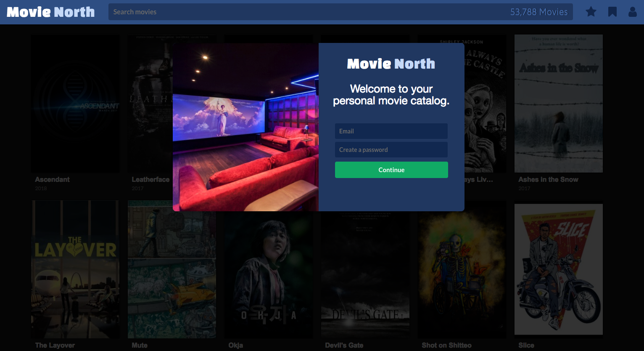Click the home theater image in the dialog
Viewport: 644px width, 351px height.
(x=245, y=128)
